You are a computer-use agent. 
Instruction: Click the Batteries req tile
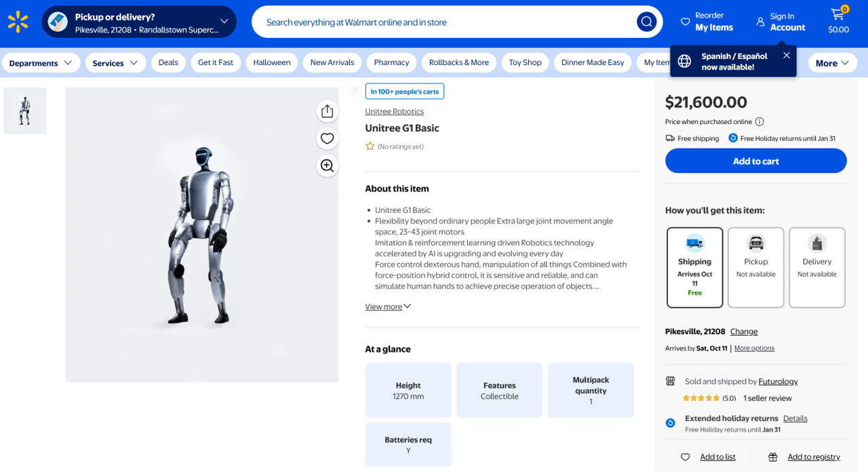click(x=408, y=444)
